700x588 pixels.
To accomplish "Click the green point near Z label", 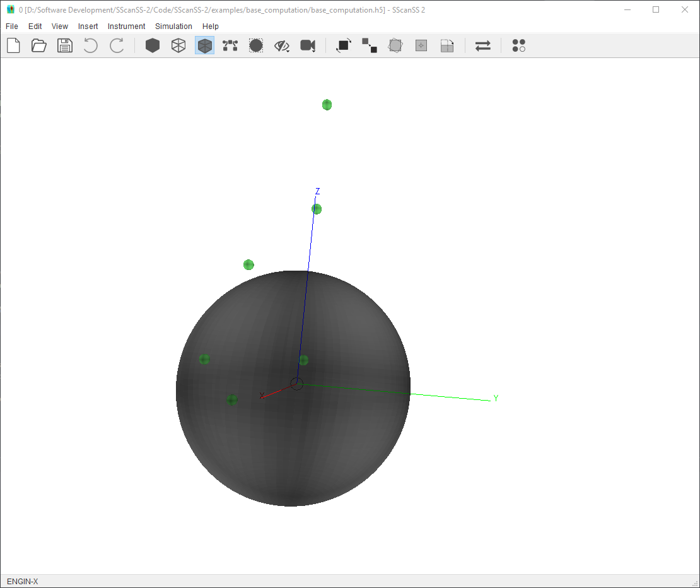I will [317, 209].
